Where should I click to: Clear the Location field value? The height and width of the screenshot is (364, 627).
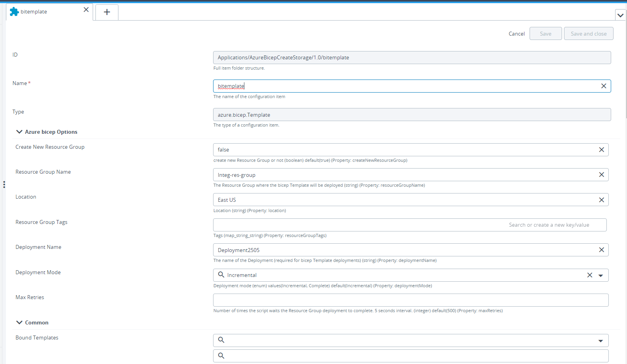tap(601, 200)
